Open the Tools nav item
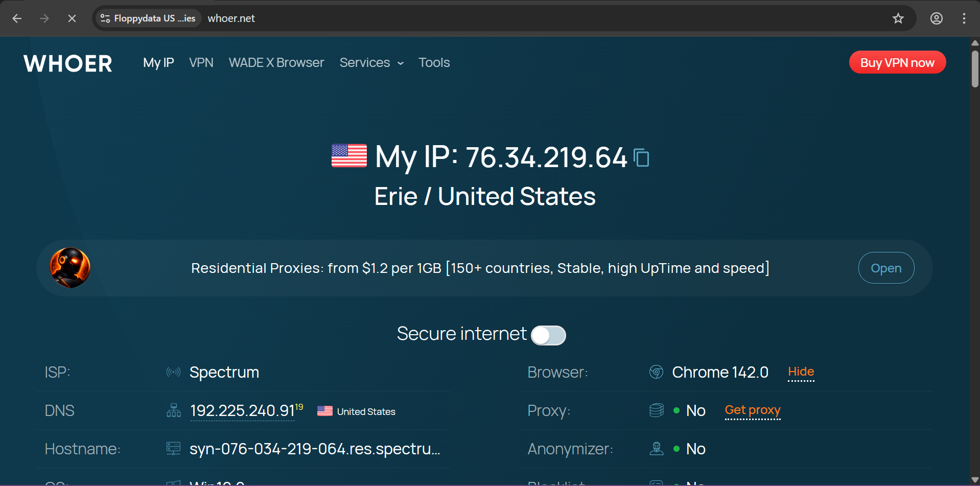980x486 pixels. (x=434, y=62)
